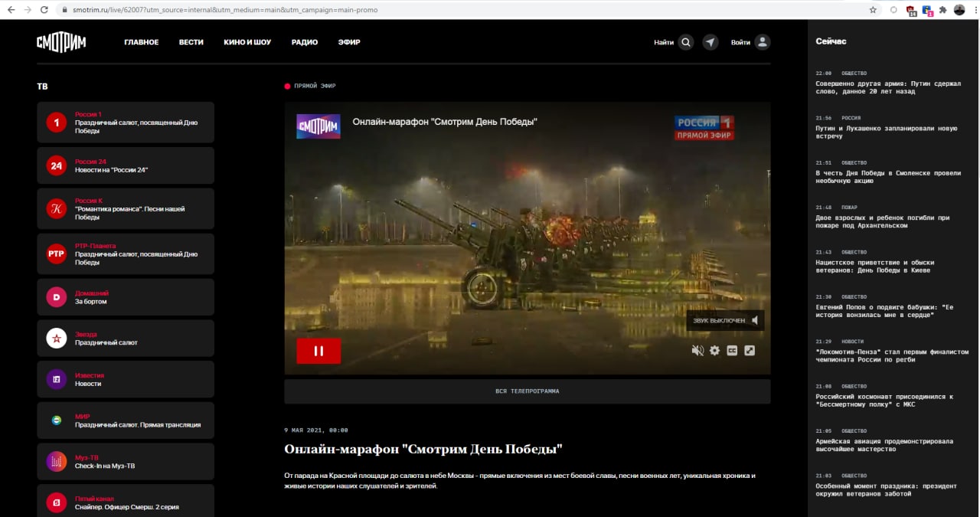Select the МИР channel icon

tap(57, 420)
